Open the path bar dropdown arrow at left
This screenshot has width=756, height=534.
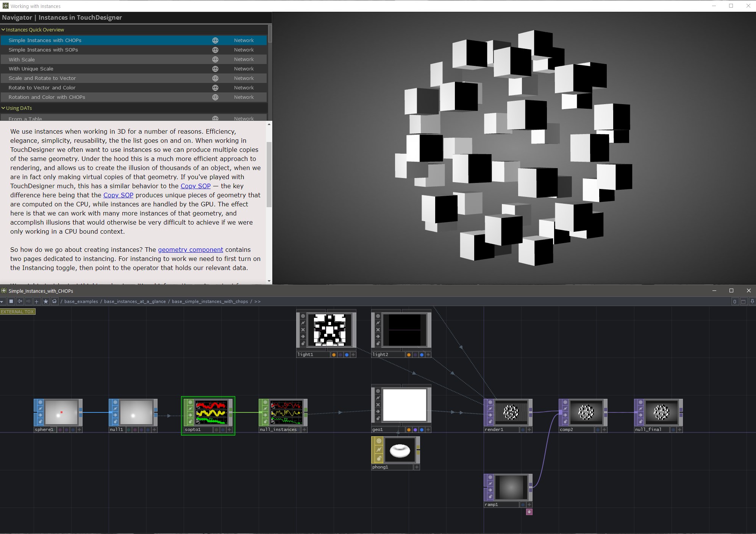[2, 301]
